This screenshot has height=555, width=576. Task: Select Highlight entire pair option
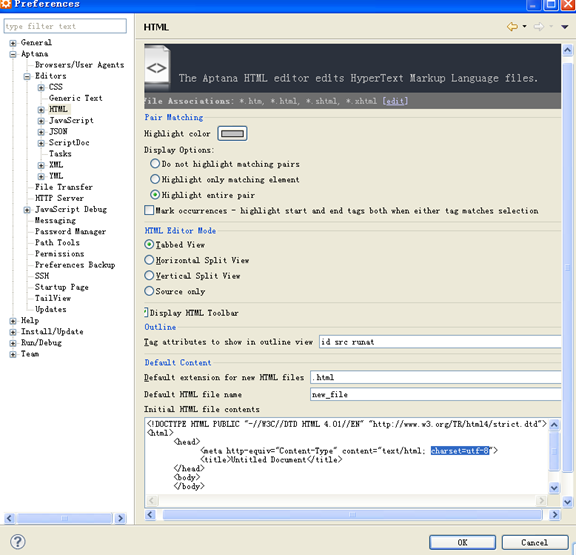point(155,195)
